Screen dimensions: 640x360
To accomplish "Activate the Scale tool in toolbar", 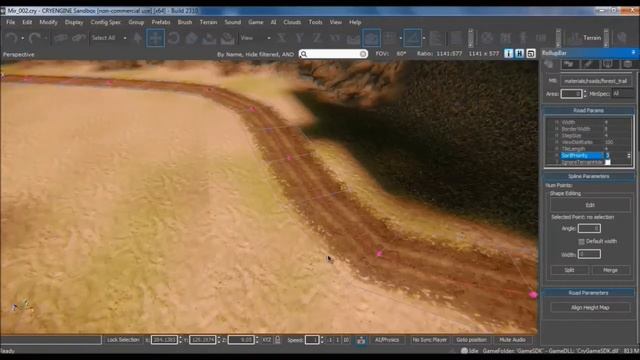I will tap(191, 38).
